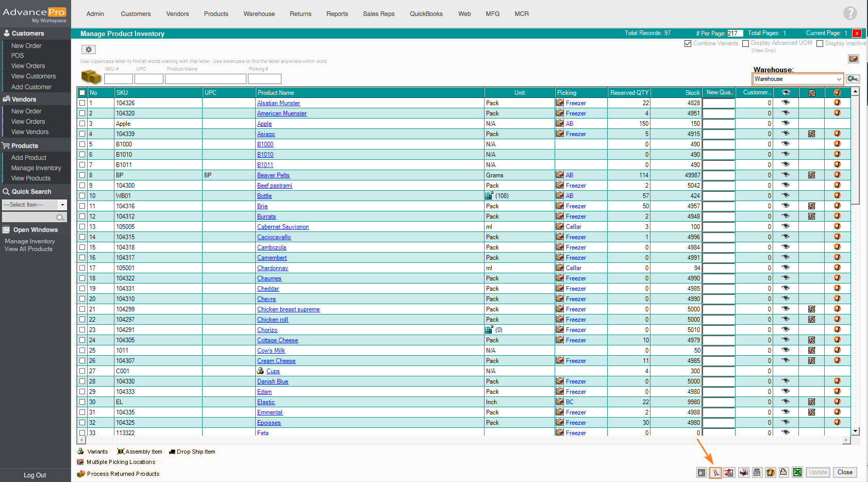
Task: Click the hand truck icon in bottom toolbar
Action: pos(715,472)
